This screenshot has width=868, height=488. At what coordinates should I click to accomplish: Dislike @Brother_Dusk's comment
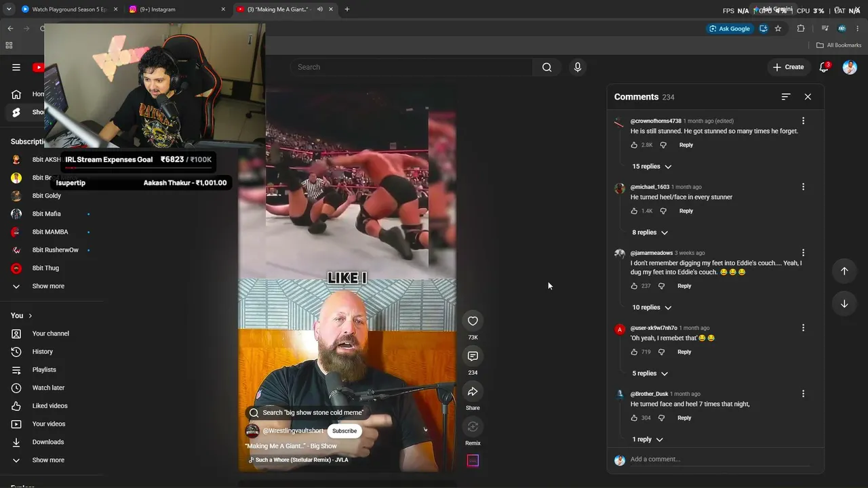coord(661,418)
